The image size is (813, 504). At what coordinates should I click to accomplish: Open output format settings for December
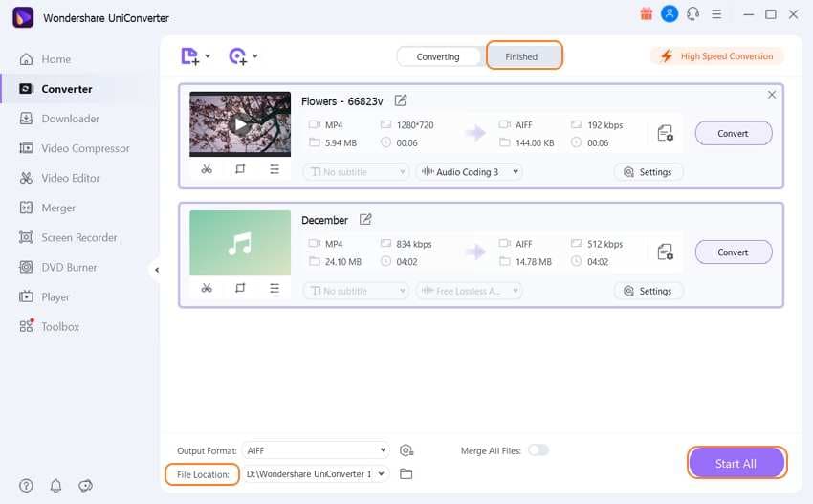point(666,252)
